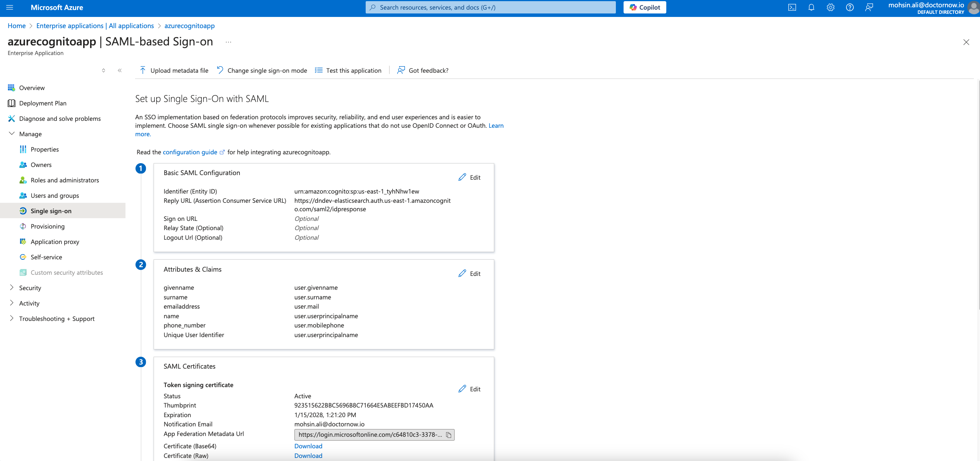The width and height of the screenshot is (980, 461).
Task: Open portal settings gear
Action: (x=831, y=7)
